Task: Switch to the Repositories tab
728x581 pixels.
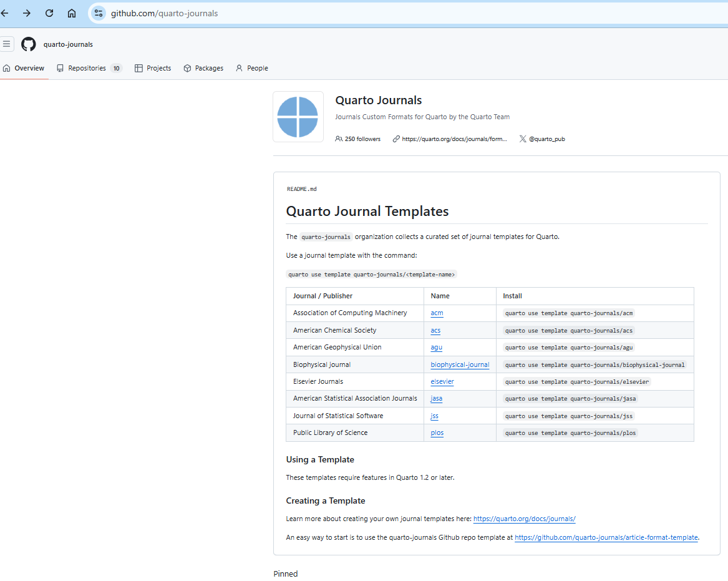Action: (89, 68)
